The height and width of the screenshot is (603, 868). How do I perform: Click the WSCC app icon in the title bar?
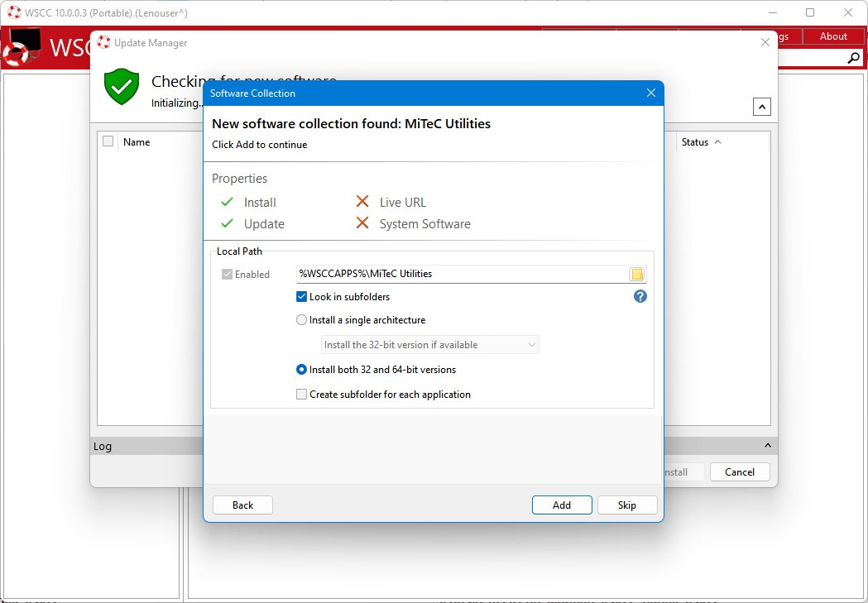tap(14, 12)
